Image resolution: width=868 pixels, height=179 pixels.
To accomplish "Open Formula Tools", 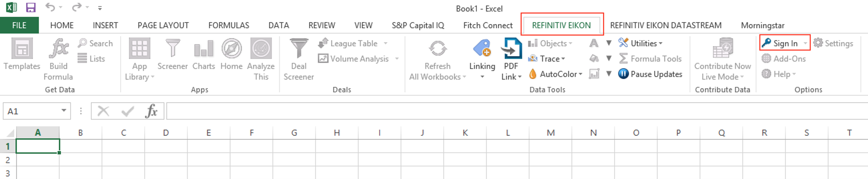I will tap(650, 59).
